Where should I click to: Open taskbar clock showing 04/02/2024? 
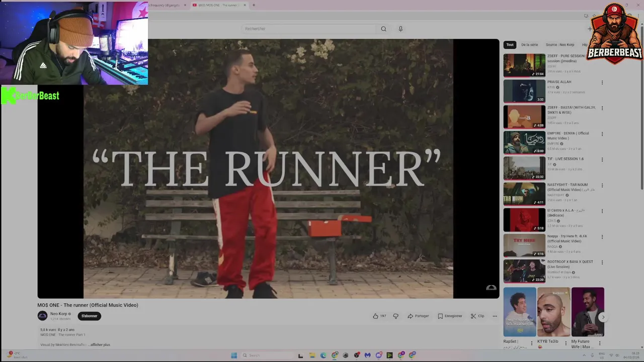631,355
